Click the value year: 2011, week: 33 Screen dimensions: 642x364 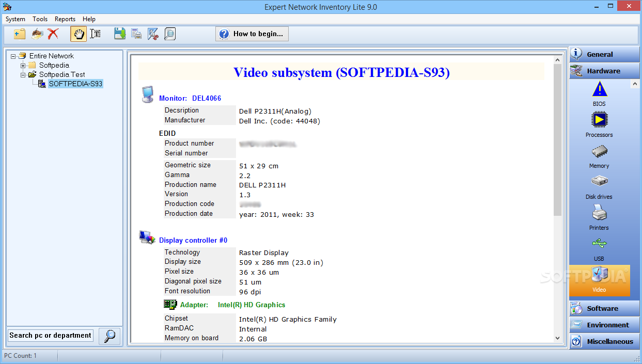[x=276, y=214]
